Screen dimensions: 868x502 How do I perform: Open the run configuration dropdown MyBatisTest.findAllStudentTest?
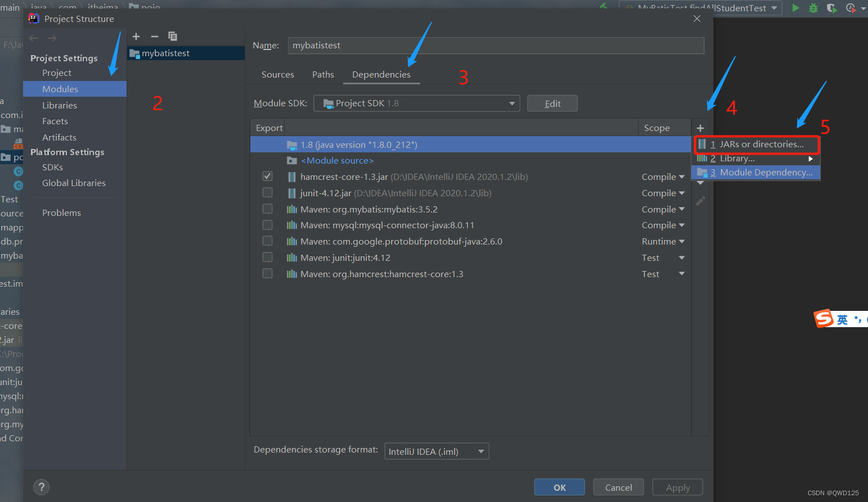point(700,8)
